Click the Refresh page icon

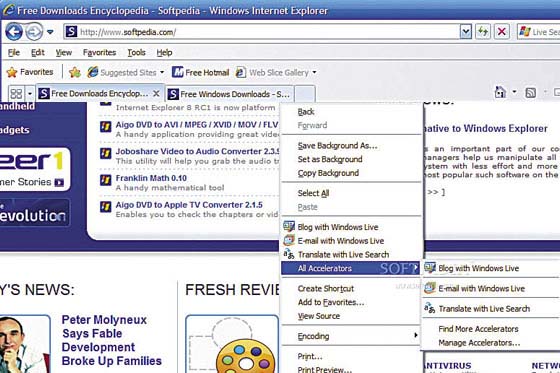coord(483,32)
